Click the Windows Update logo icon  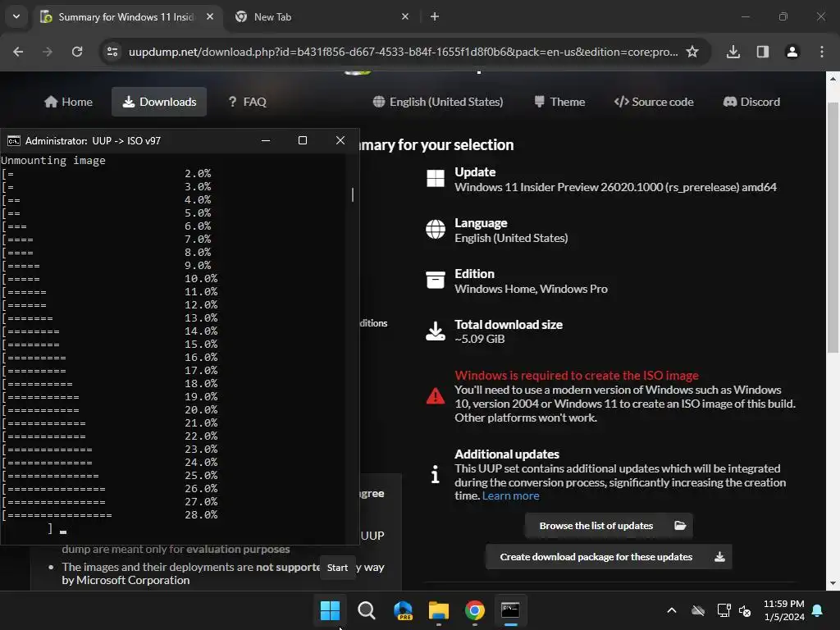point(436,178)
